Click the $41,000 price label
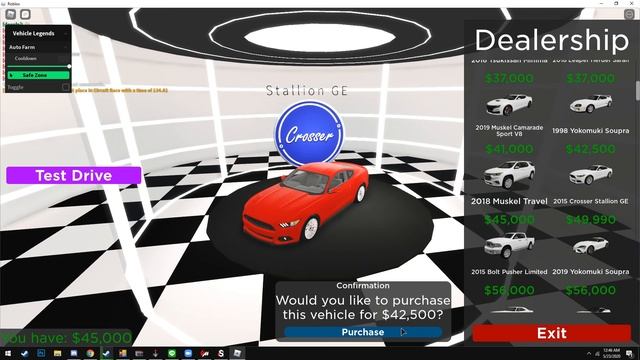640x360 pixels. coord(509,149)
